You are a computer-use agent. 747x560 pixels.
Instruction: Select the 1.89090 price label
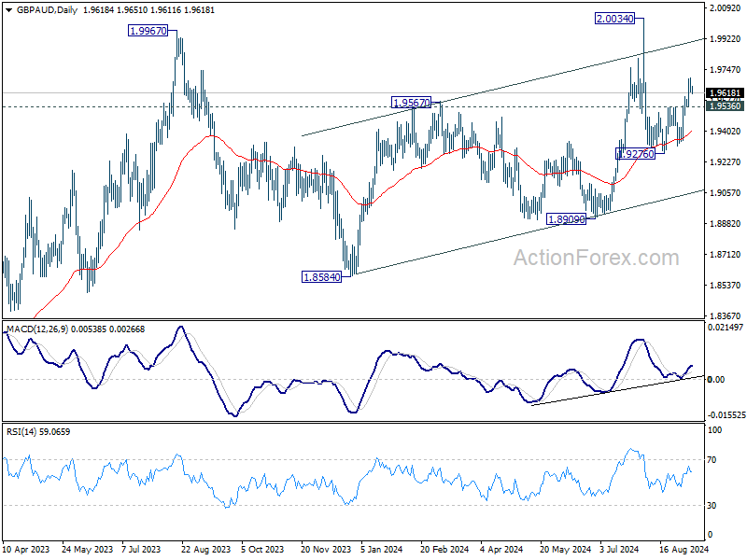click(x=567, y=219)
